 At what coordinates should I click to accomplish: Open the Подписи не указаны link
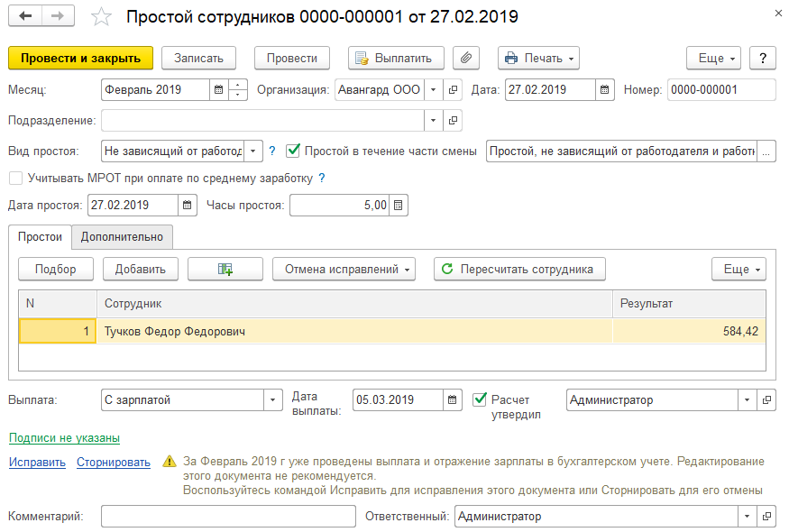tap(64, 438)
